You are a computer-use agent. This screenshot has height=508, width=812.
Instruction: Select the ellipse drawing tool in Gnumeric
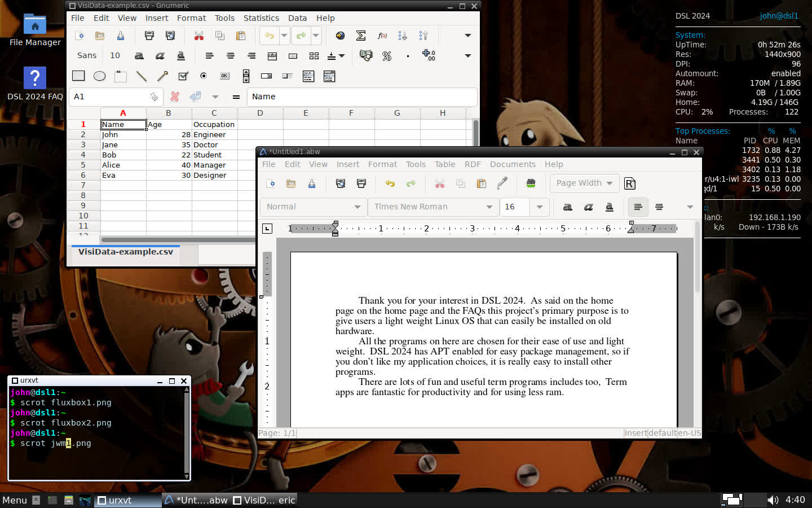pos(99,76)
